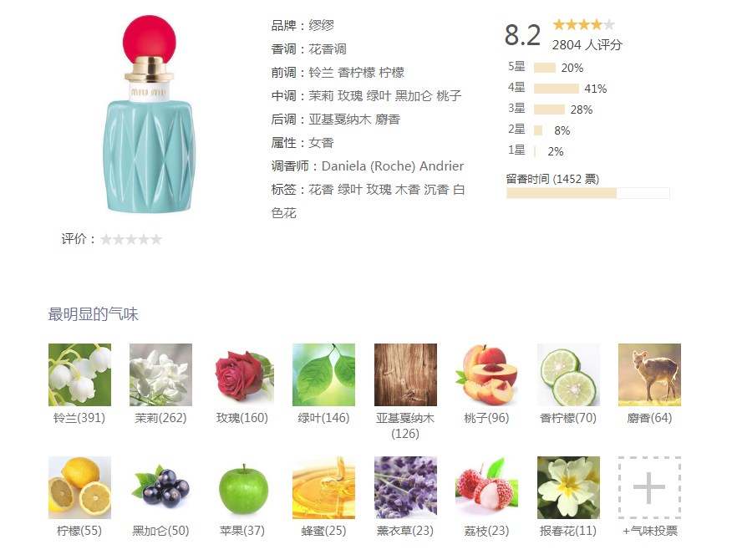Click the 铃兰 lily of the valley image
The width and height of the screenshot is (732, 560).
tap(80, 374)
